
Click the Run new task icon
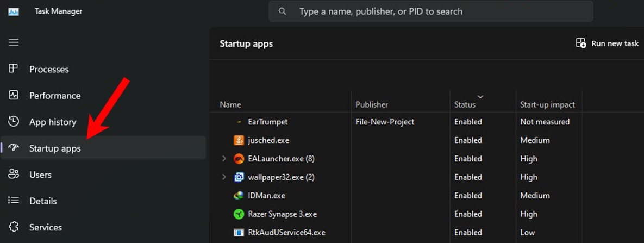(581, 43)
